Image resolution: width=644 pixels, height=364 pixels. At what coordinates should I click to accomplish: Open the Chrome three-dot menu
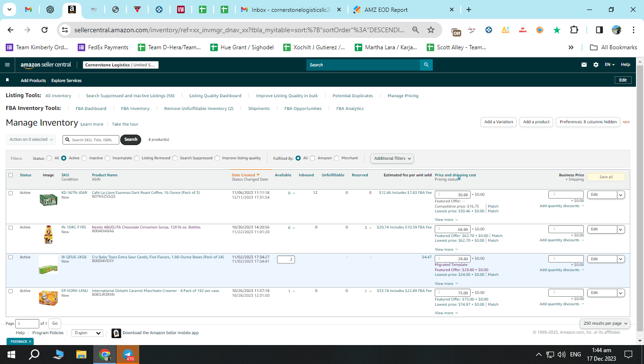[x=634, y=30]
